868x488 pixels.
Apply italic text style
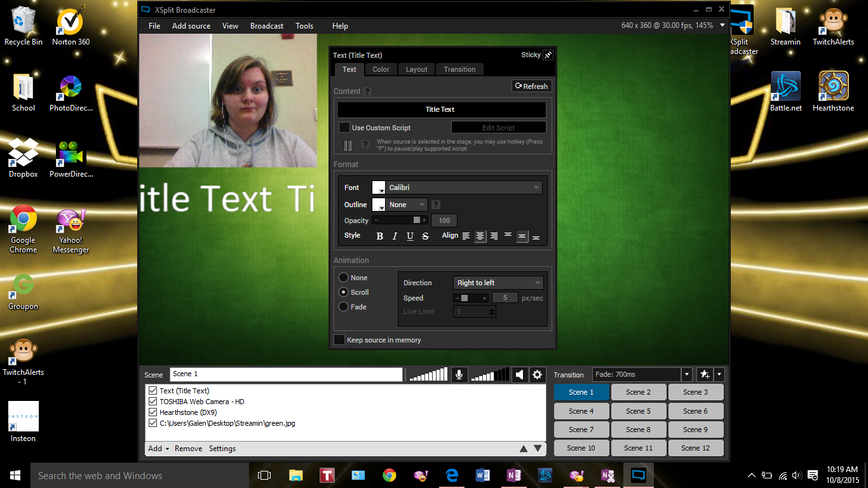(x=395, y=236)
